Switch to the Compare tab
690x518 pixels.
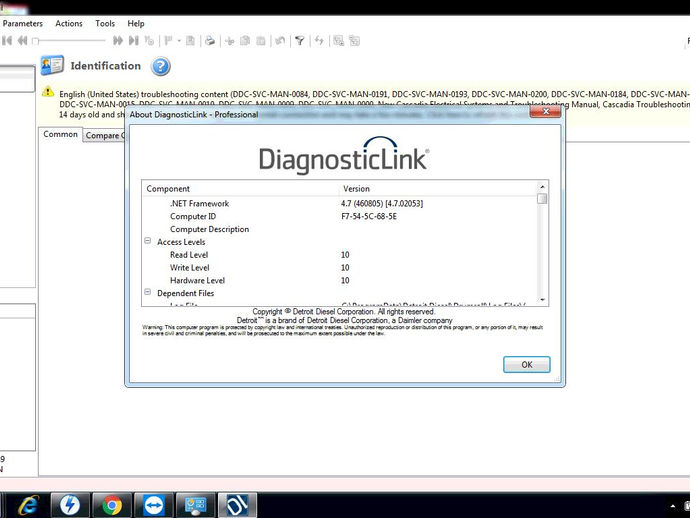pyautogui.click(x=104, y=136)
